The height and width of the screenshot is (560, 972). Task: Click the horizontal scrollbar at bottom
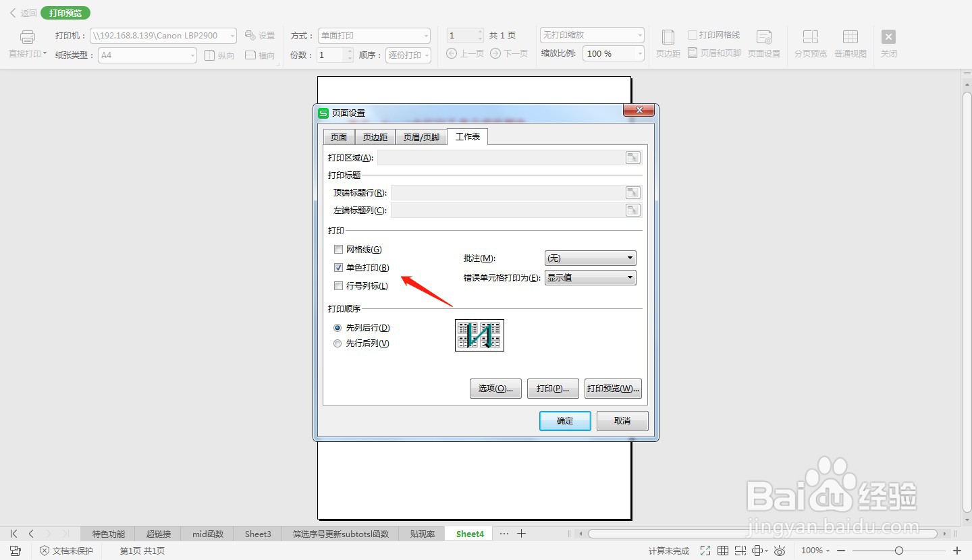[763, 534]
